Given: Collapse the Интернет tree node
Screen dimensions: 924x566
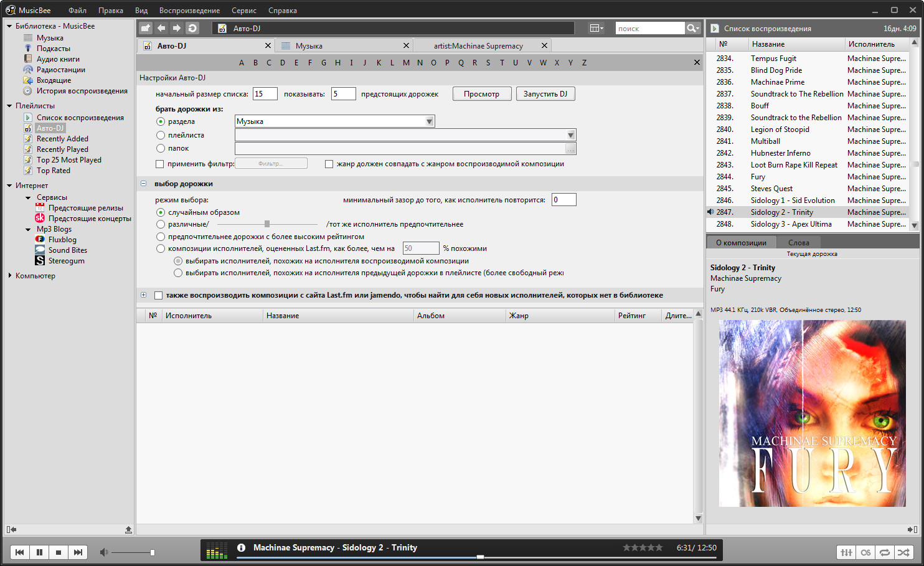Looking at the screenshot, I should tap(9, 186).
